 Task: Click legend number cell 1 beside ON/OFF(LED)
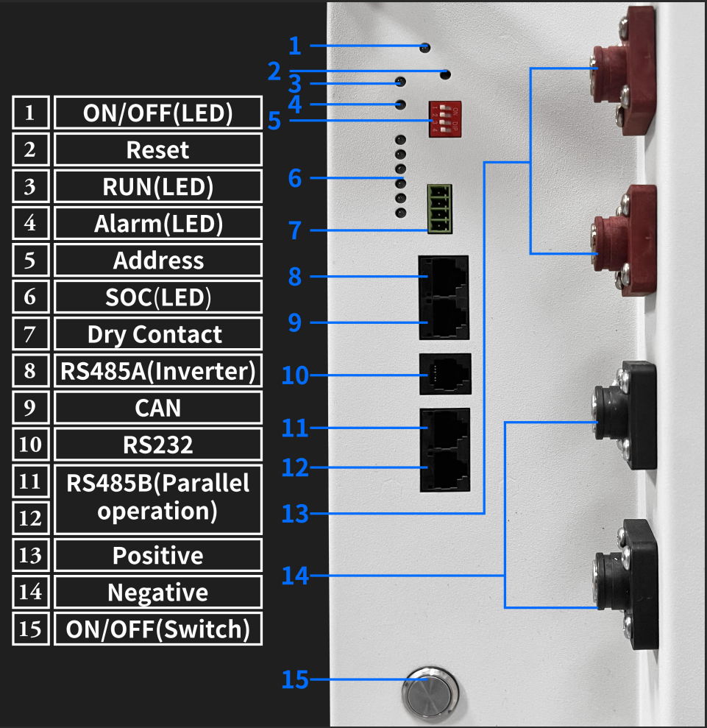pyautogui.click(x=31, y=113)
